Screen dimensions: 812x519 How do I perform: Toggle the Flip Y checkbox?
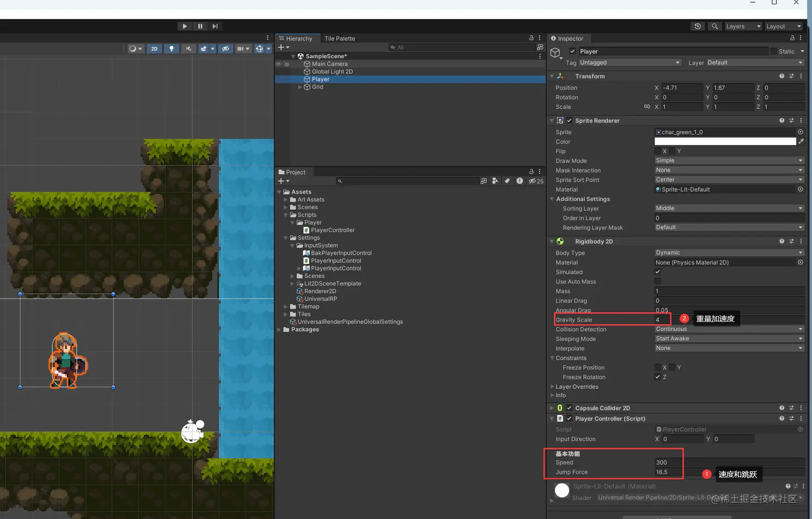point(672,151)
